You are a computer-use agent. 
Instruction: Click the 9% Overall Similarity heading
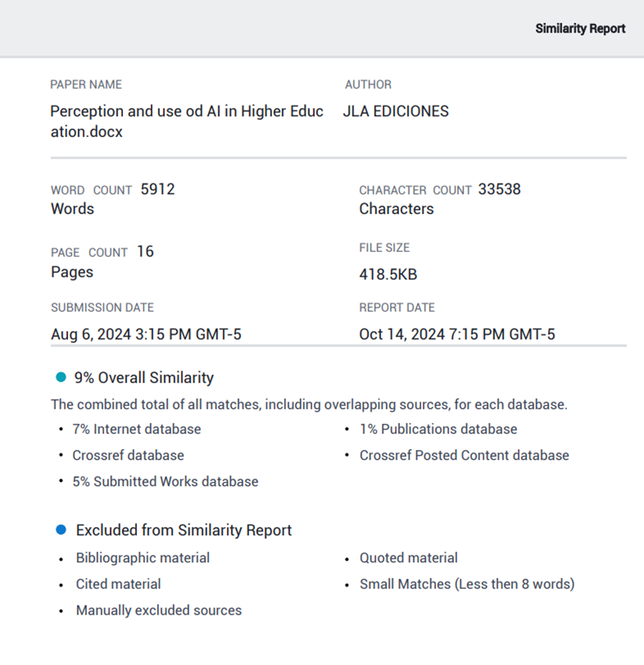(144, 377)
